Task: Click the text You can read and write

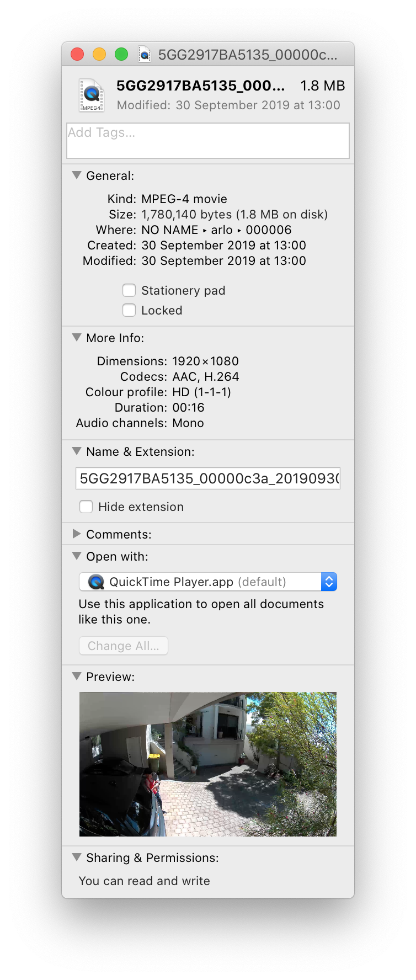Action: pos(145,881)
